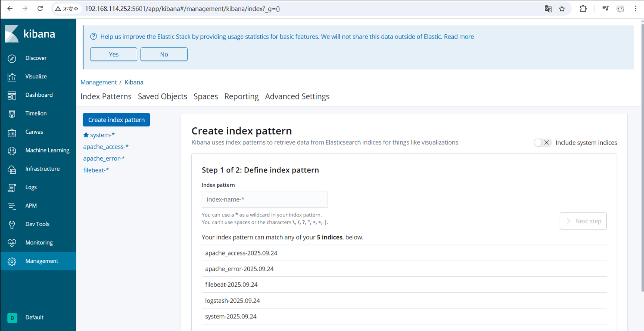Click the browser profile avatar
Image resolution: width=644 pixels, height=331 pixels.
coord(621,9)
